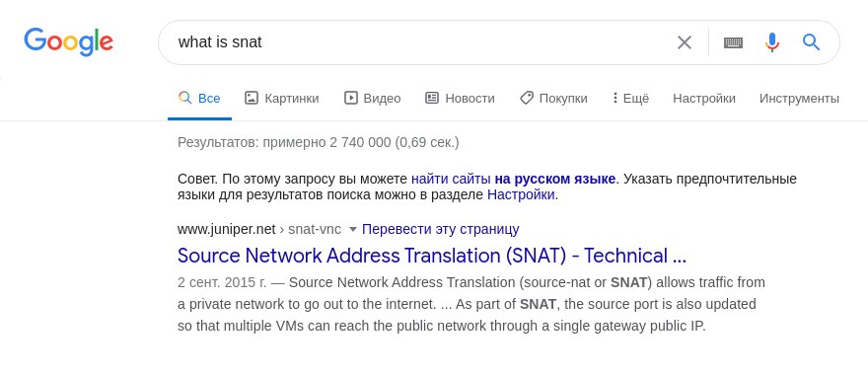868x375 pixels.
Task: Click the Картинки image icon
Action: [252, 98]
